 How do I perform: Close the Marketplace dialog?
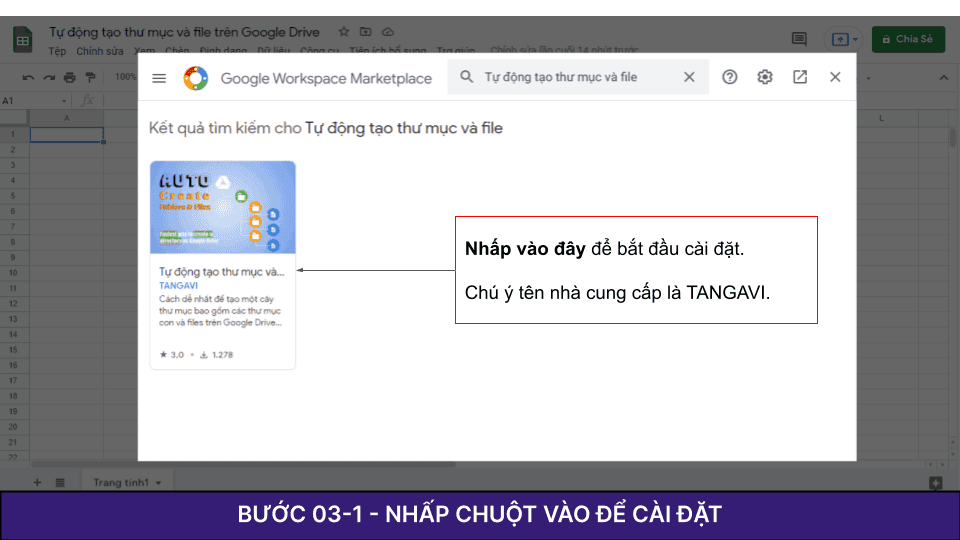click(x=835, y=77)
